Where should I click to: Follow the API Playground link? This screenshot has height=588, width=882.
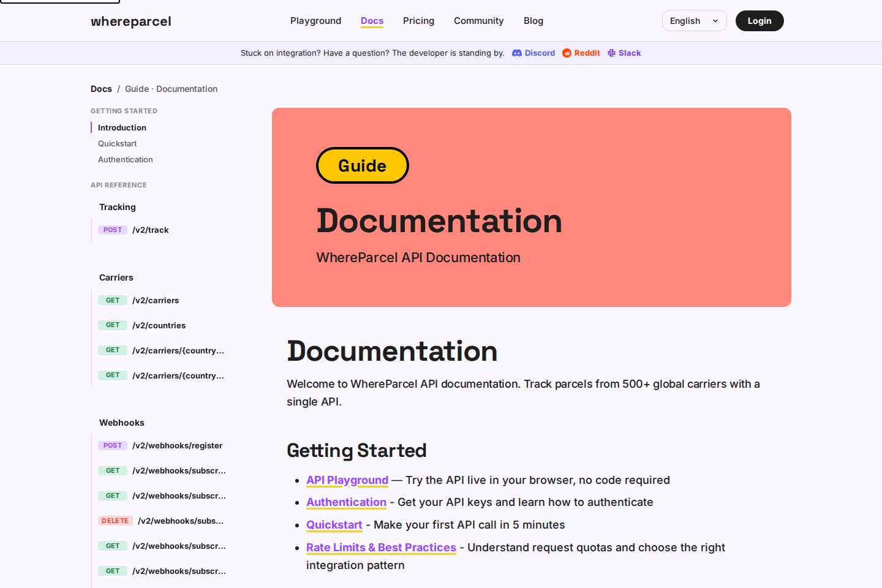pos(347,480)
